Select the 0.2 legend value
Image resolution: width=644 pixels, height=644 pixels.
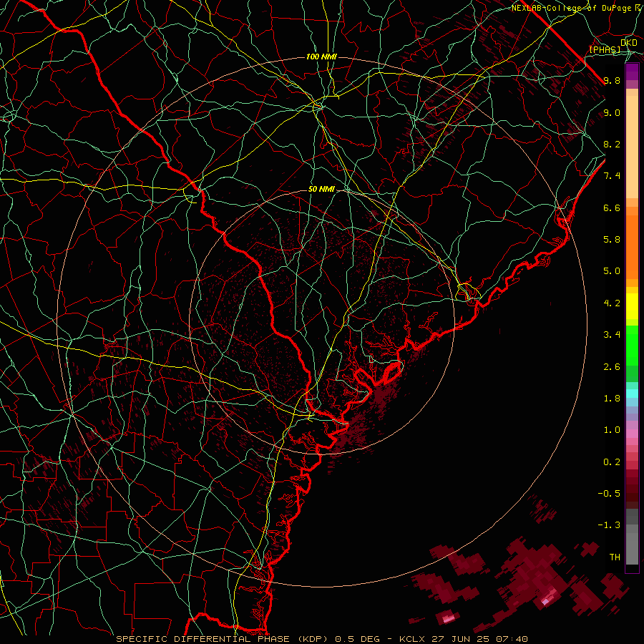pyautogui.click(x=612, y=462)
